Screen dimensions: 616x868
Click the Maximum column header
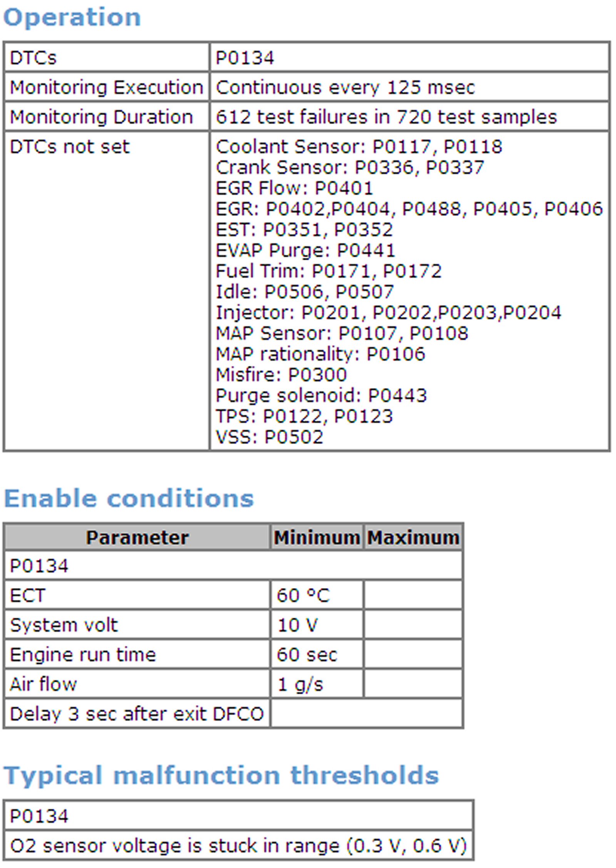coord(413,538)
